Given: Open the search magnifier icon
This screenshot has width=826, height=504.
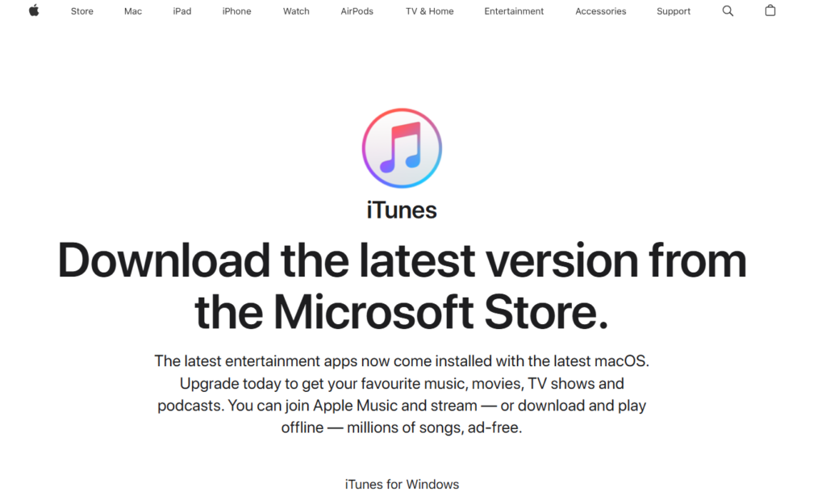Looking at the screenshot, I should (x=728, y=11).
